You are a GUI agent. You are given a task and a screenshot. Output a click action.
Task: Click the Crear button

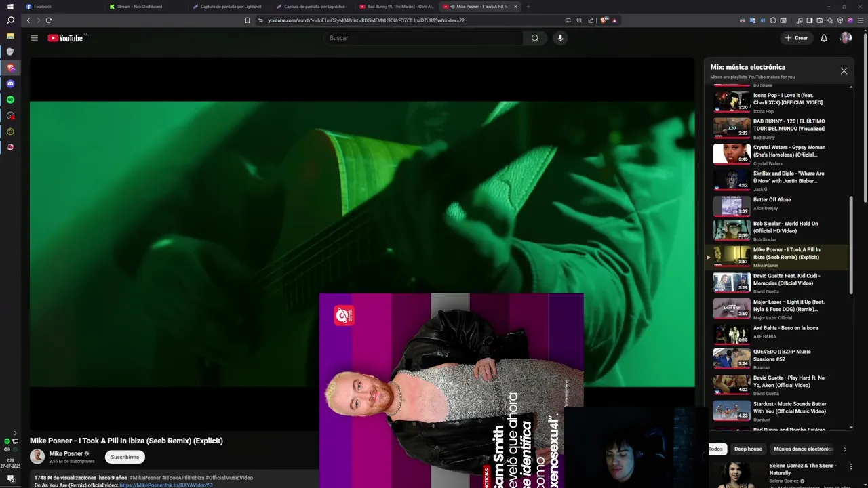click(796, 38)
